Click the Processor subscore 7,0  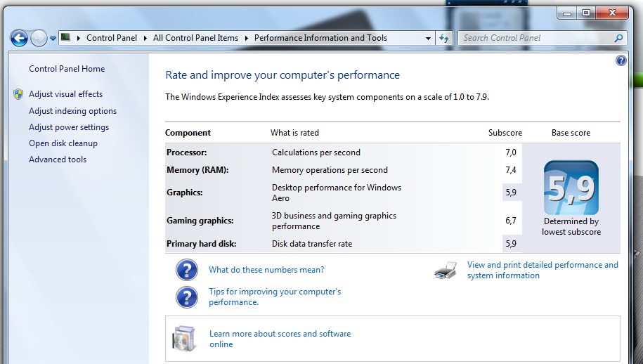pyautogui.click(x=511, y=152)
